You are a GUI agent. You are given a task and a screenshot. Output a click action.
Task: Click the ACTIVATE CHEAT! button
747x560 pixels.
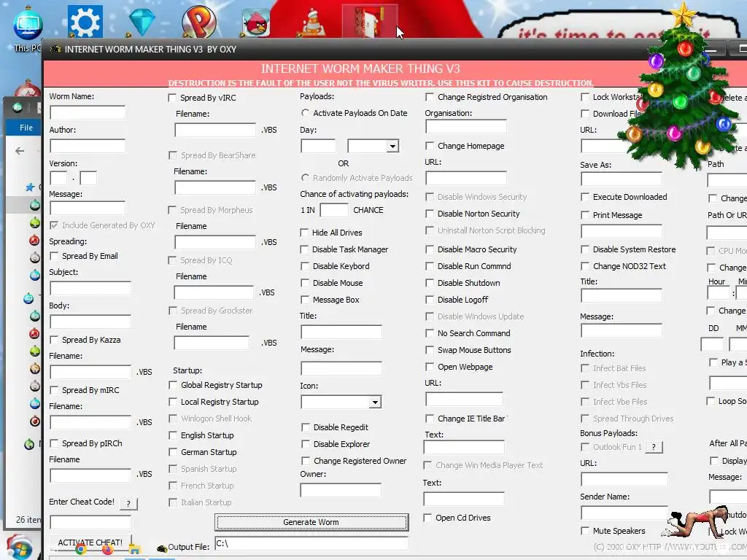(x=90, y=542)
